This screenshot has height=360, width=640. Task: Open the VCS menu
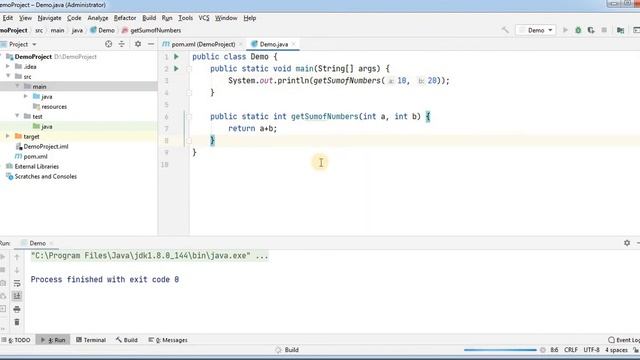coord(204,18)
